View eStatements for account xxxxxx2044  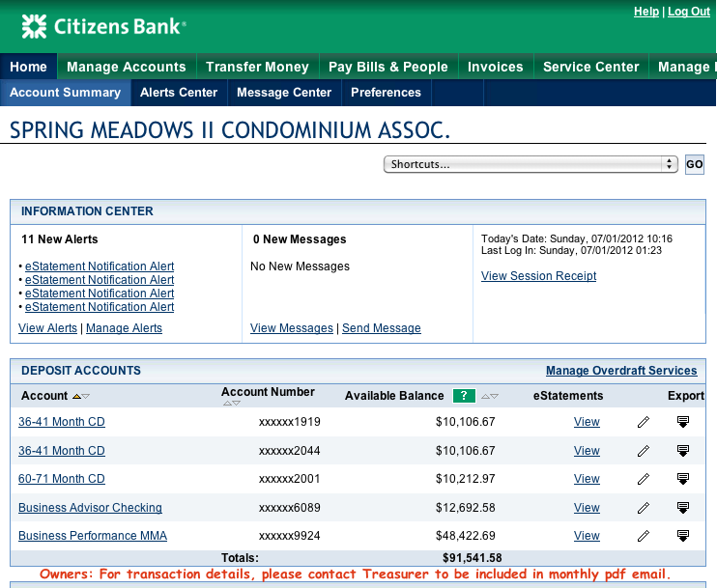tap(587, 451)
